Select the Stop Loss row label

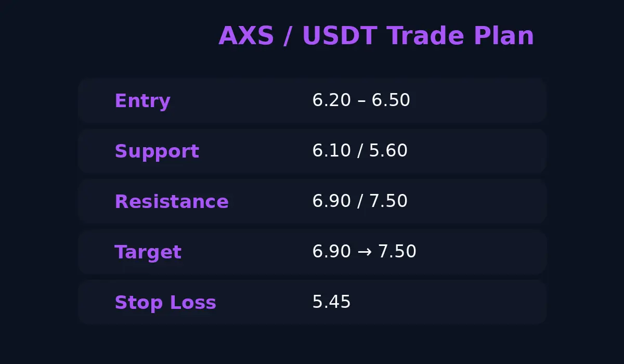click(x=165, y=303)
